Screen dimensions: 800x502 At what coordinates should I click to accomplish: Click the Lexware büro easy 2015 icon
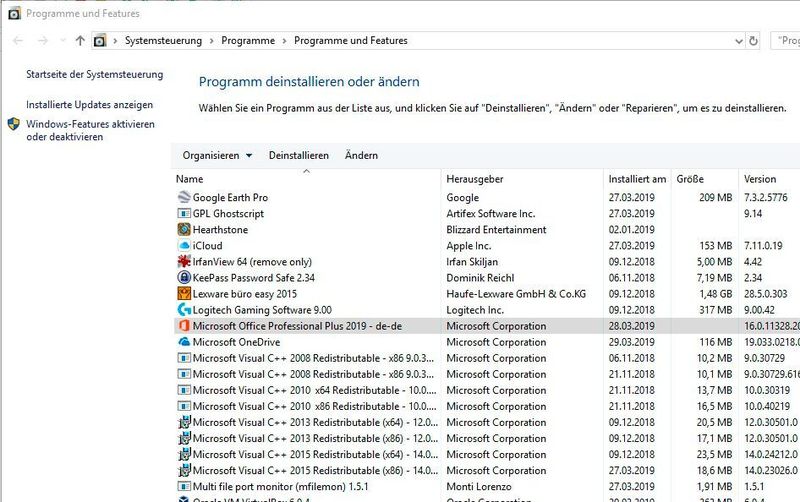pyautogui.click(x=184, y=293)
